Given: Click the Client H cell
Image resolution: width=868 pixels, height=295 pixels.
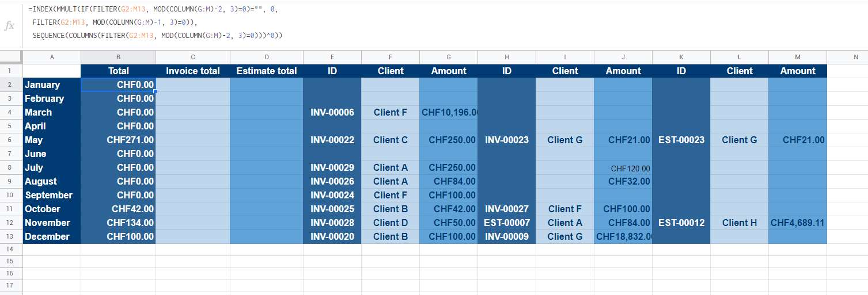Looking at the screenshot, I should tap(740, 223).
